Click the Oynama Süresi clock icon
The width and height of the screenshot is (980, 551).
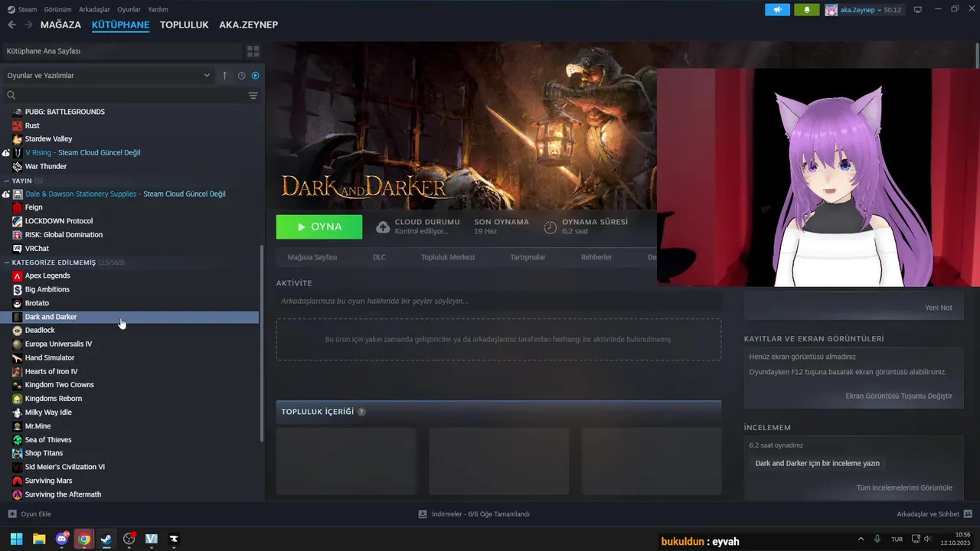(550, 227)
